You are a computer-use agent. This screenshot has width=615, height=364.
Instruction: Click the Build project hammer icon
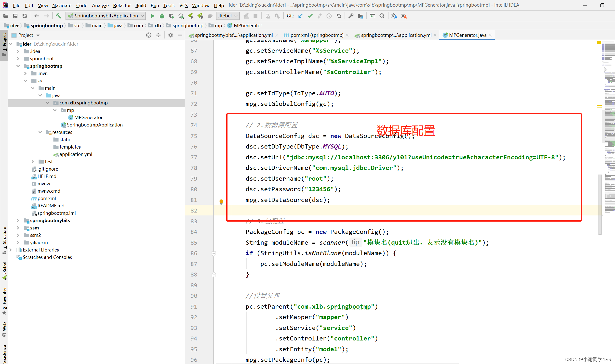coord(58,16)
